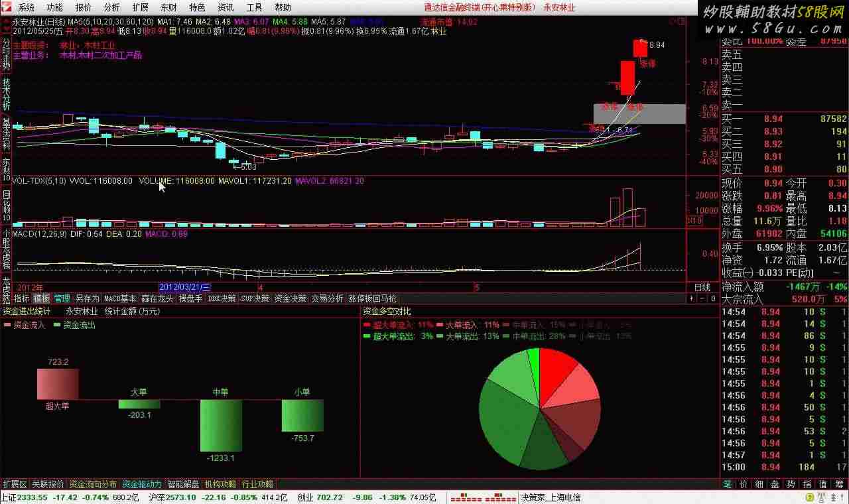Image resolution: width=849 pixels, height=504 pixels.
Task: Click the 买一 price 8.94 row
Action: click(x=784, y=119)
